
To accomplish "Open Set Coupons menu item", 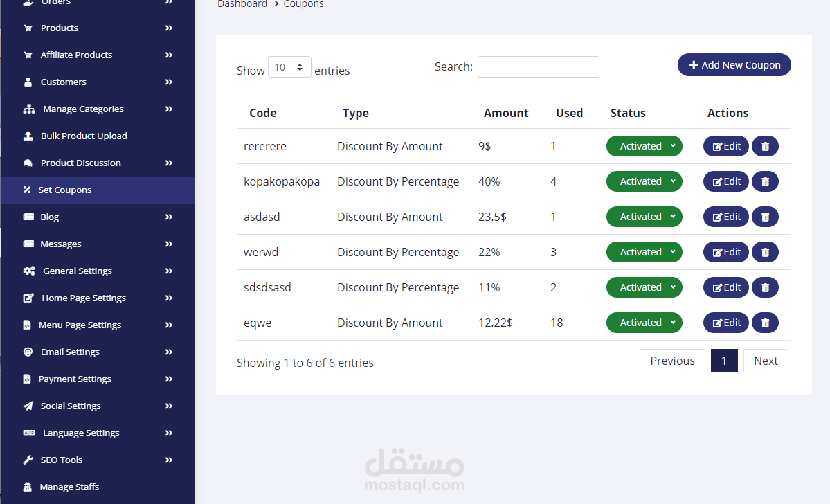I will (65, 190).
